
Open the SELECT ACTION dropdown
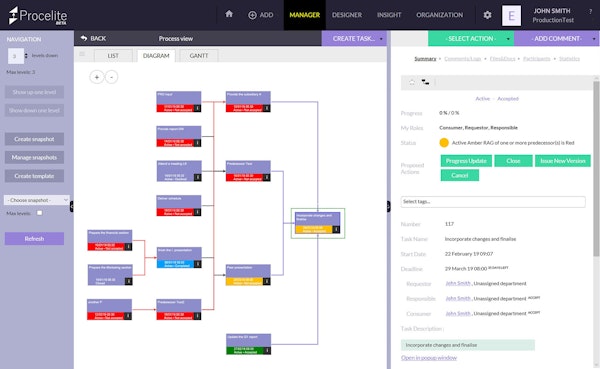tap(471, 38)
